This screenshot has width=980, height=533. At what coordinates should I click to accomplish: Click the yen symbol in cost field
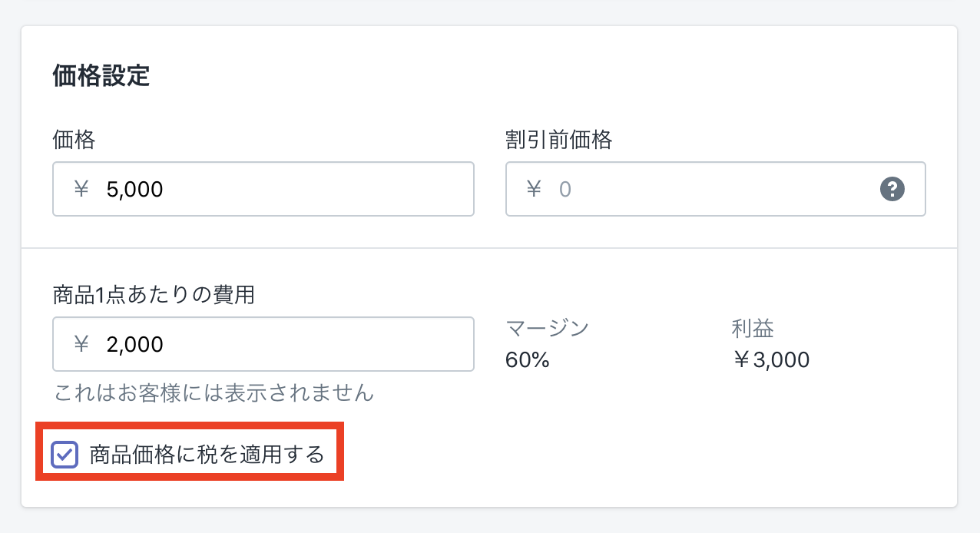tap(81, 344)
